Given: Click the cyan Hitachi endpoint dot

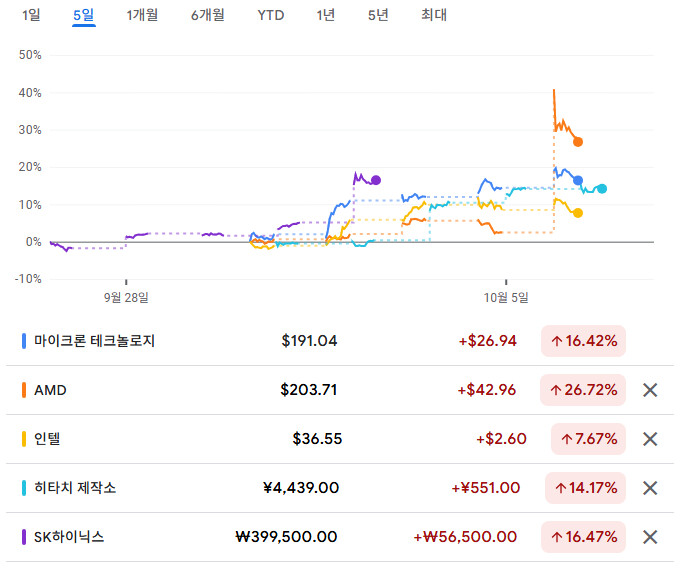Looking at the screenshot, I should pyautogui.click(x=602, y=188).
